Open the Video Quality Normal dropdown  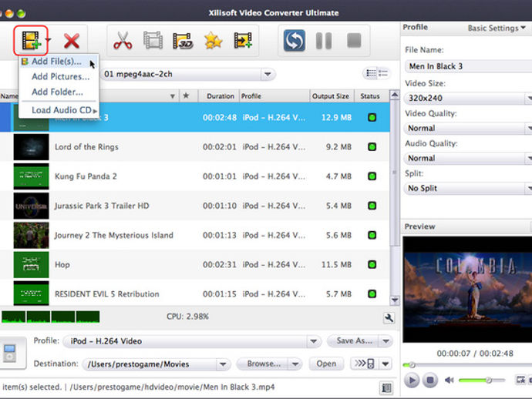pos(469,128)
